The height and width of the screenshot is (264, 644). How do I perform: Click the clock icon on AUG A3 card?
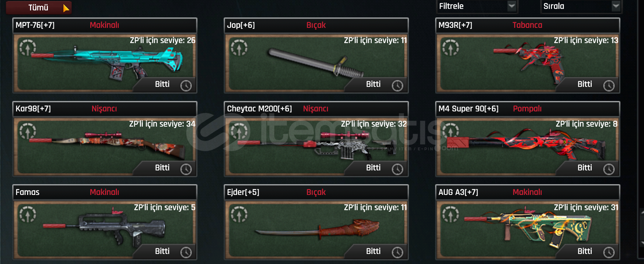point(609,253)
